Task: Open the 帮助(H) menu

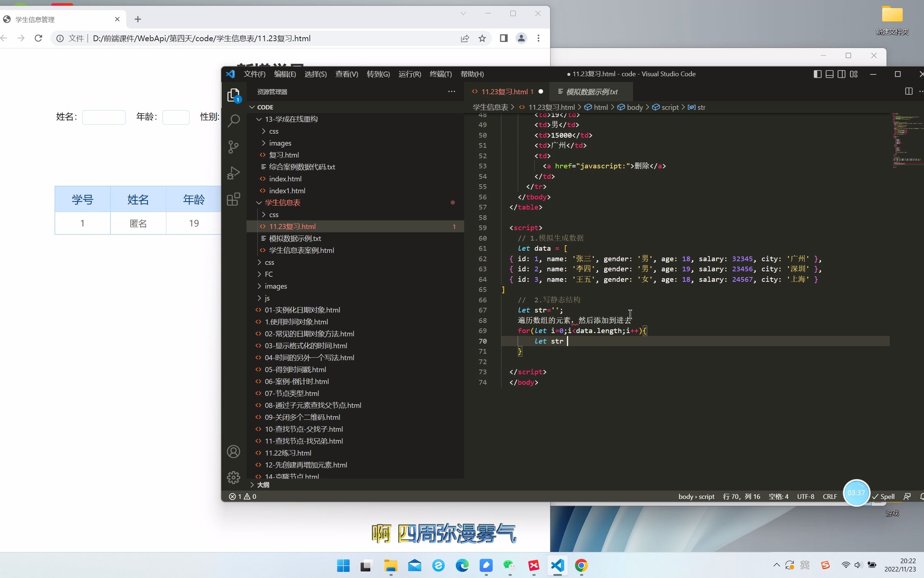Action: tap(472, 74)
